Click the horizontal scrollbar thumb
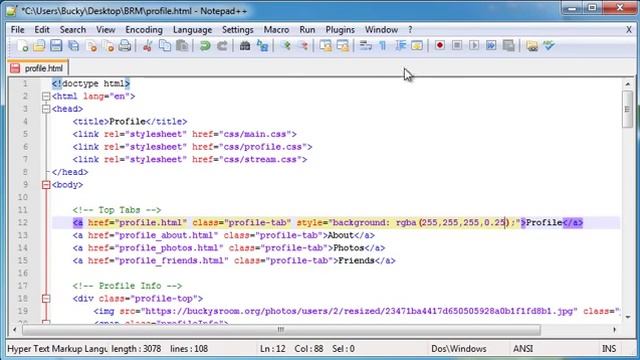Screen dimensions: 640x360 tap(281, 329)
